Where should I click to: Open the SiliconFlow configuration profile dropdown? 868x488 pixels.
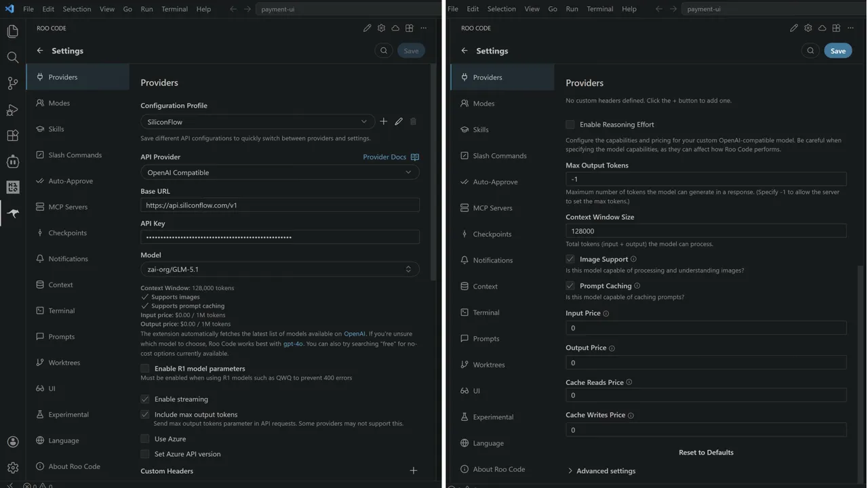pyautogui.click(x=258, y=121)
